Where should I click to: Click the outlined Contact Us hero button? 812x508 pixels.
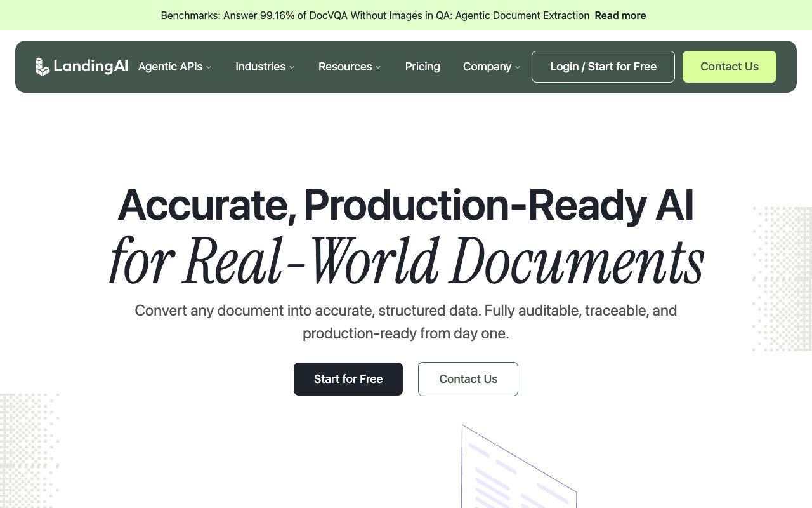[468, 379]
